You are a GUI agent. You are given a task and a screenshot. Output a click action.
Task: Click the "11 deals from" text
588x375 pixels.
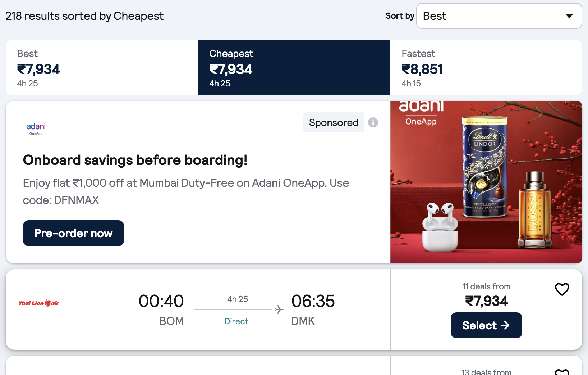[x=486, y=286]
